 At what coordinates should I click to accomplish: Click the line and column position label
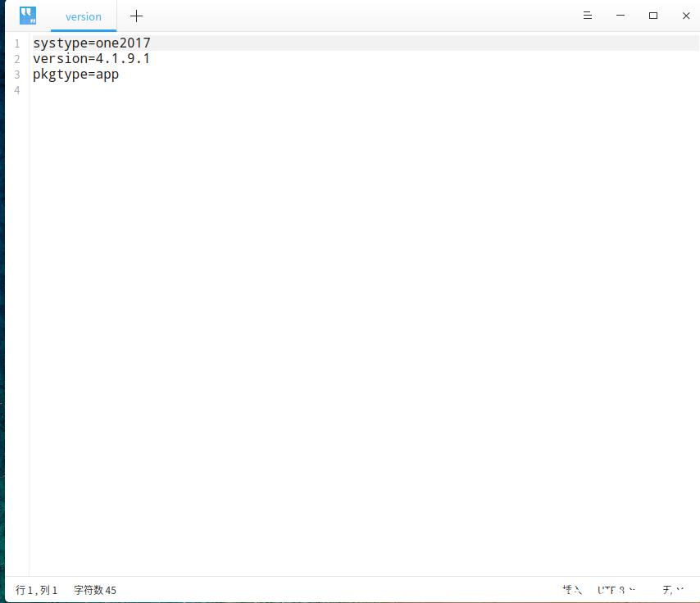point(37,590)
